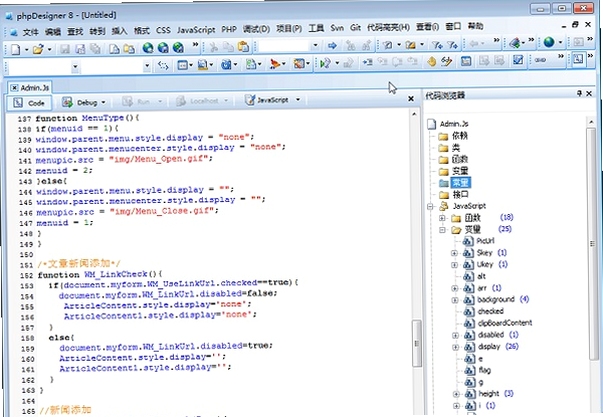Expand the height (3) variable node
The height and width of the screenshot is (417, 603).
[456, 394]
